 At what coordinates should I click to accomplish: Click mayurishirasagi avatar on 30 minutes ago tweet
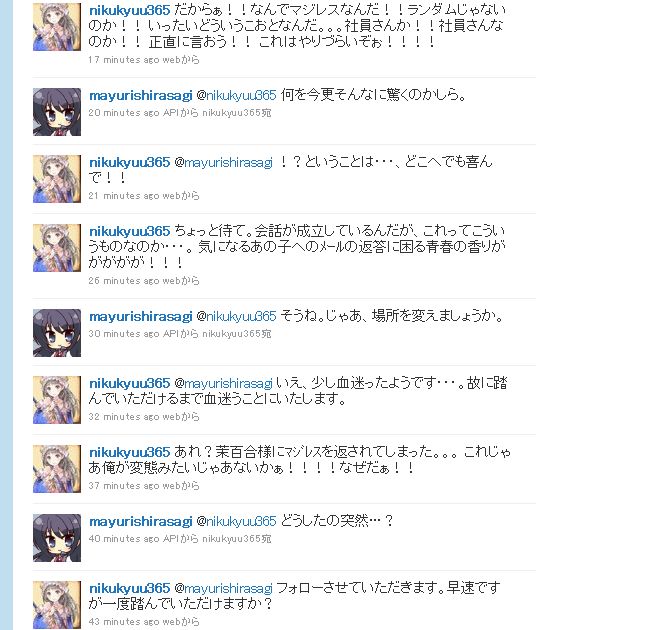pos(57,333)
